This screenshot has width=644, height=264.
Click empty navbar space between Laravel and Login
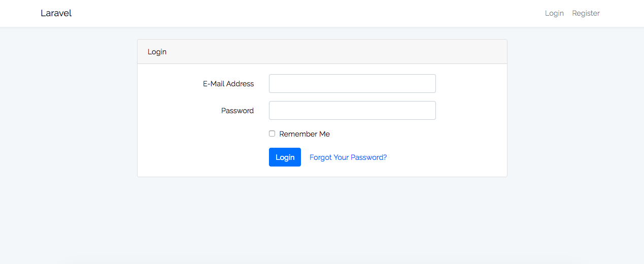[x=304, y=13]
